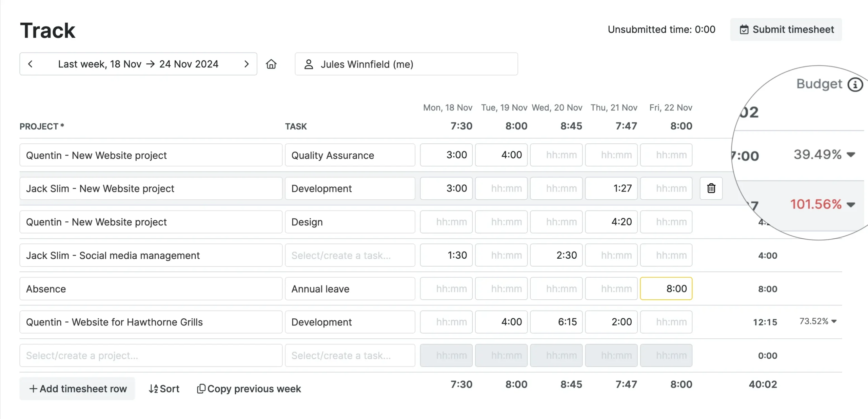868x419 pixels.
Task: Open the Absence project selector
Action: pos(151,289)
